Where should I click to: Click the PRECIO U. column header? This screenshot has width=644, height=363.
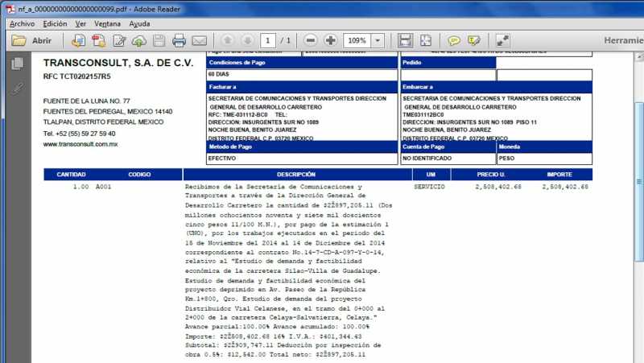(491, 175)
